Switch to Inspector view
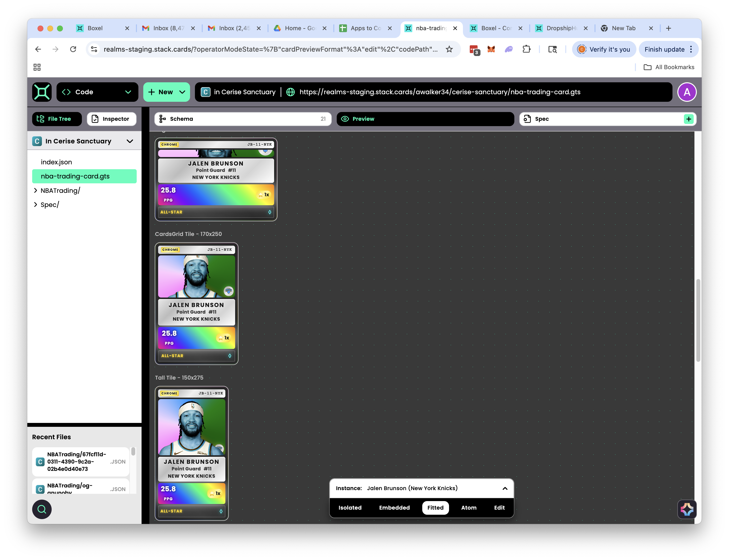Viewport: 729px width, 560px height. coord(112,119)
